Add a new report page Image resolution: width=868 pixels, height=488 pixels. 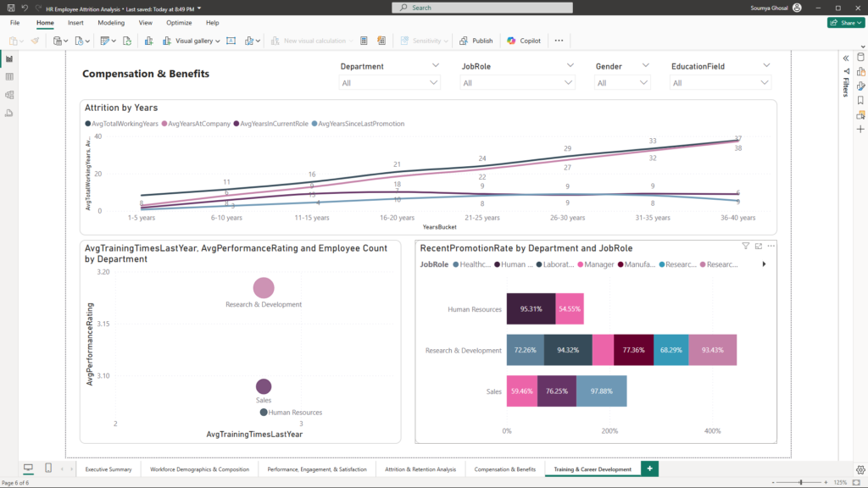649,469
